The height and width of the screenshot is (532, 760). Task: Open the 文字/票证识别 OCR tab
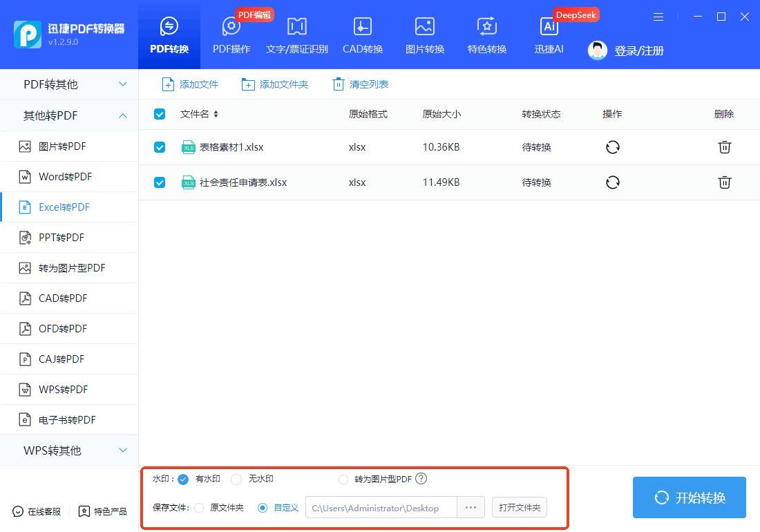click(x=296, y=36)
